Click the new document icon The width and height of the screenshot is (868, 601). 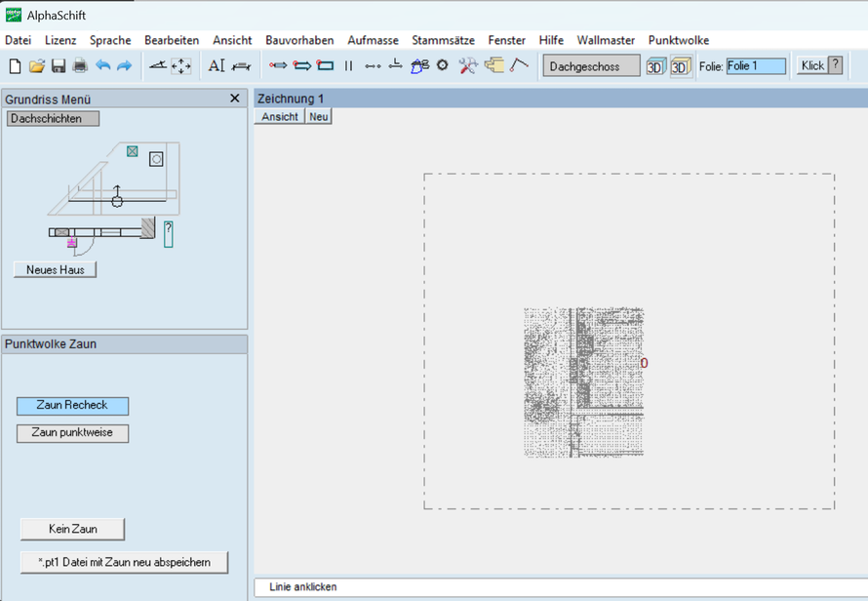click(x=16, y=66)
